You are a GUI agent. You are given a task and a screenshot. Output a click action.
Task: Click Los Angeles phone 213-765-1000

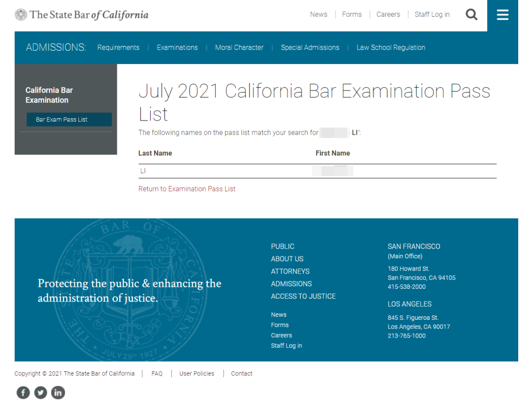pos(406,336)
